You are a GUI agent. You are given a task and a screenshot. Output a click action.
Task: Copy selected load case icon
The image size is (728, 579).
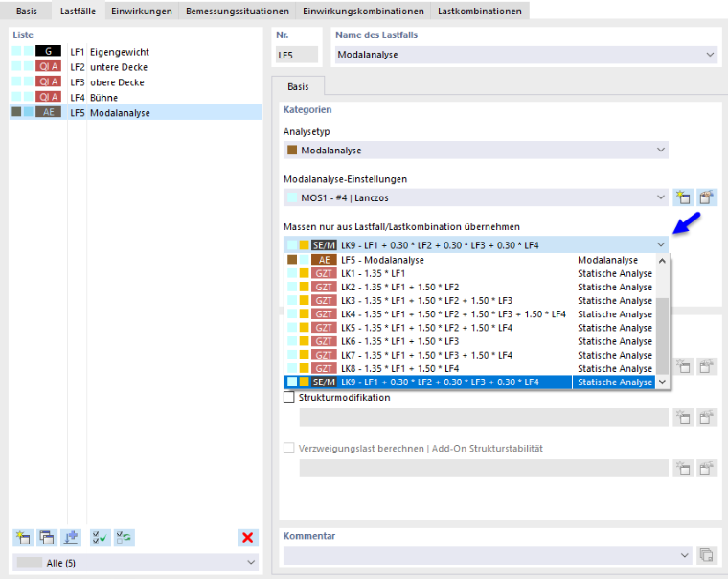(47, 538)
